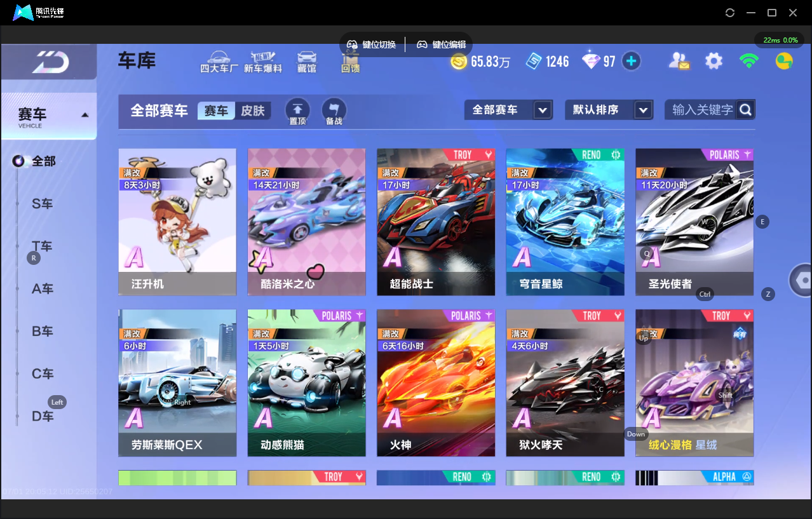Click the search magnifier icon
Viewport: 812px width, 519px height.
pos(746,110)
